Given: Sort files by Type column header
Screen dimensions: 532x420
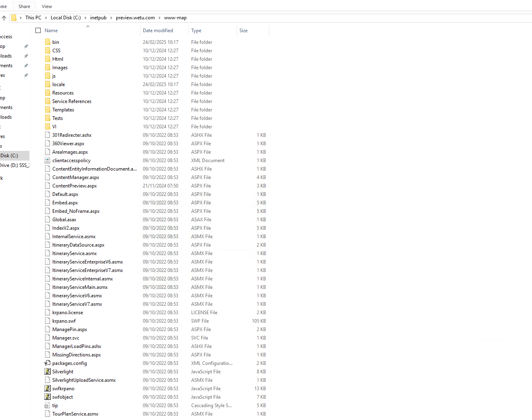Looking at the screenshot, I should 196,31.
